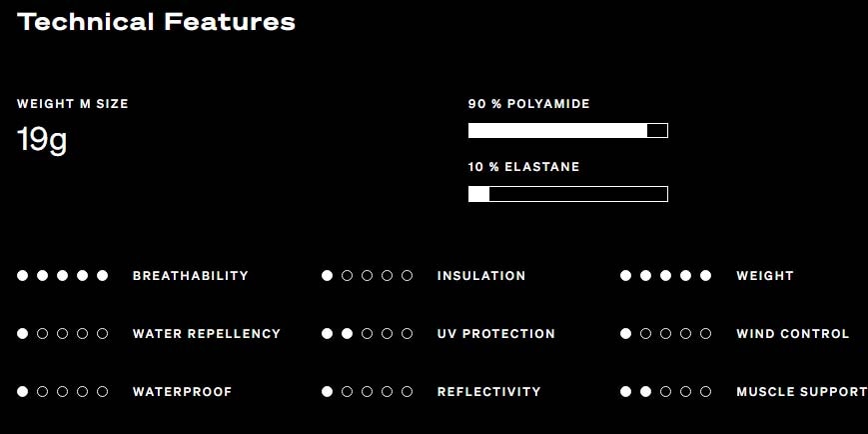This screenshot has height=434, width=868.
Task: Click the UV Protection rating dots
Action: (x=367, y=334)
